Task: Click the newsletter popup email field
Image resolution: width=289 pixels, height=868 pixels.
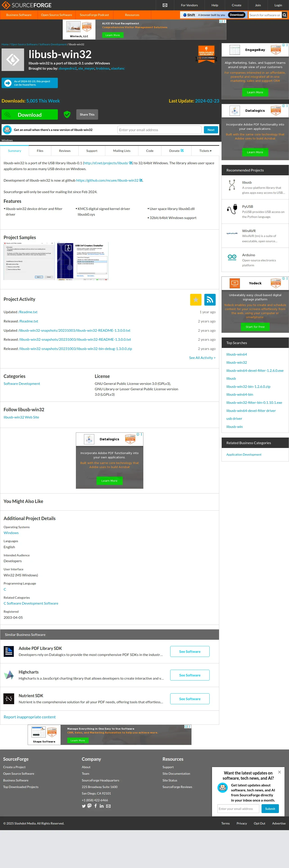Action: (238, 808)
